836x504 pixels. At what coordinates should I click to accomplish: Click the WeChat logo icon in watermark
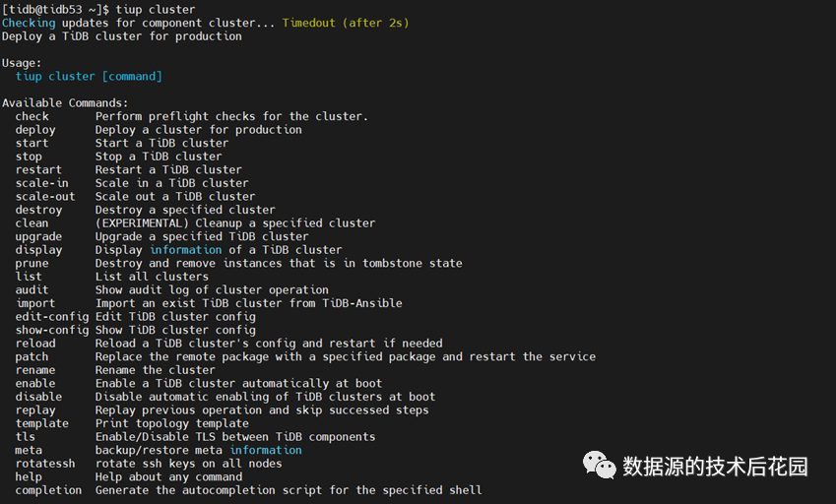point(599,464)
